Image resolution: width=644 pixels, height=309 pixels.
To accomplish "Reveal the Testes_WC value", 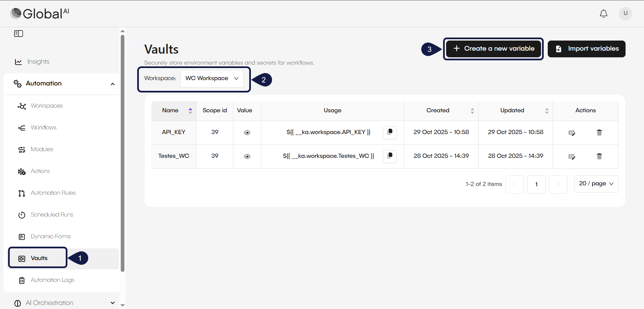I will pyautogui.click(x=247, y=156).
